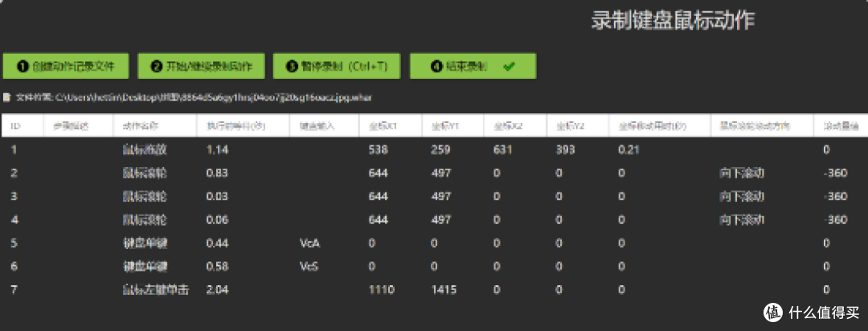The width and height of the screenshot is (868, 331).
Task: Select the 鼠标左键单击 action cell
Action: click(156, 289)
